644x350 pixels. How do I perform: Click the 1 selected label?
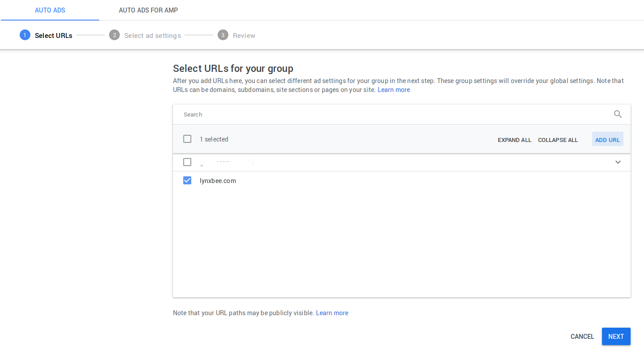214,139
